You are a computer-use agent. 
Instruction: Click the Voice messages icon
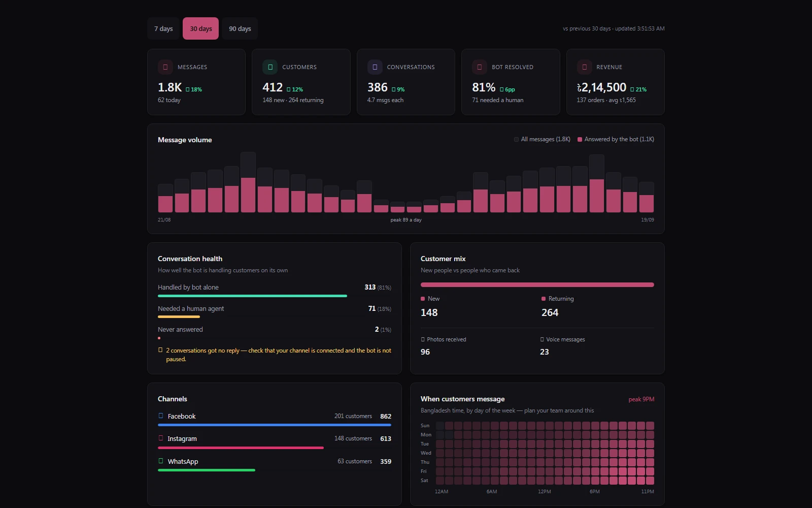pyautogui.click(x=542, y=339)
